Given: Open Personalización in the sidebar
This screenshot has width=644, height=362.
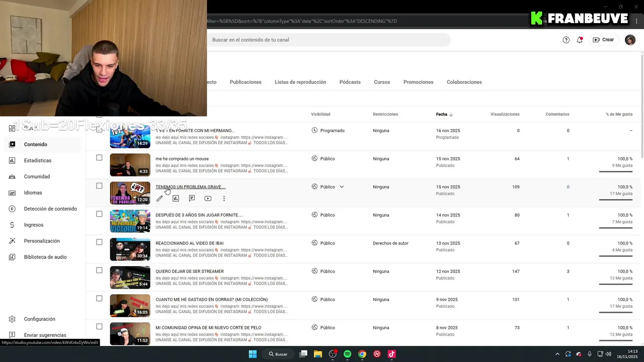Looking at the screenshot, I should click(x=42, y=241).
